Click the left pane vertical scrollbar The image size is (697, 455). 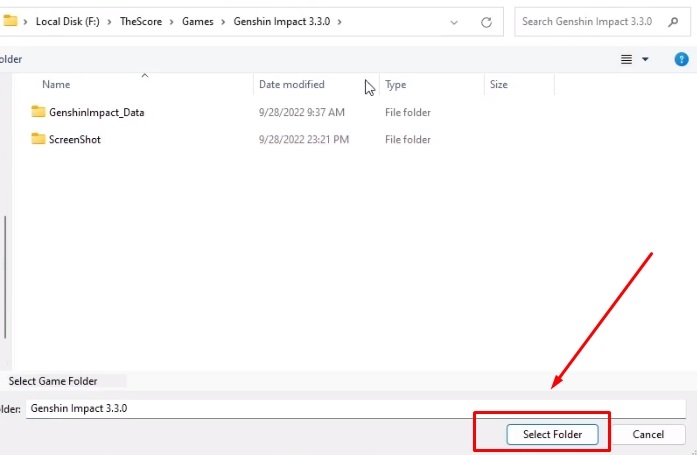pos(5,277)
